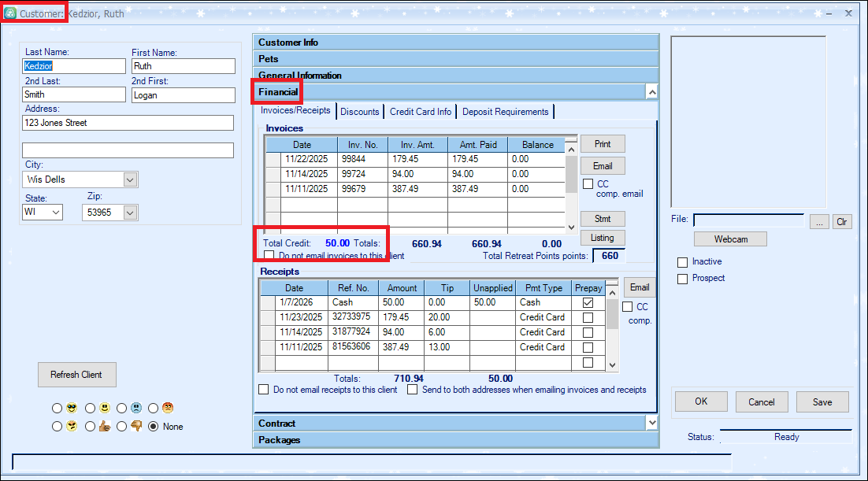Click the Address input field
The width and height of the screenshot is (868, 481).
point(128,123)
